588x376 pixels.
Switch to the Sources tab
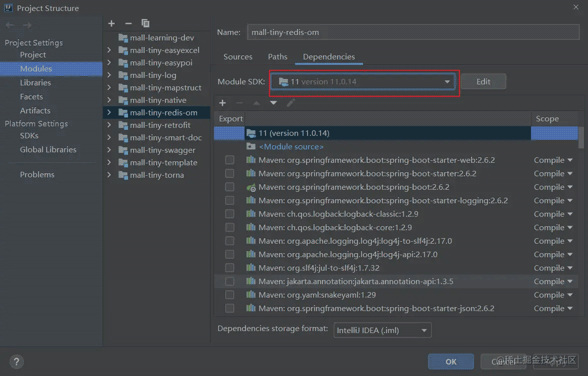coord(237,57)
